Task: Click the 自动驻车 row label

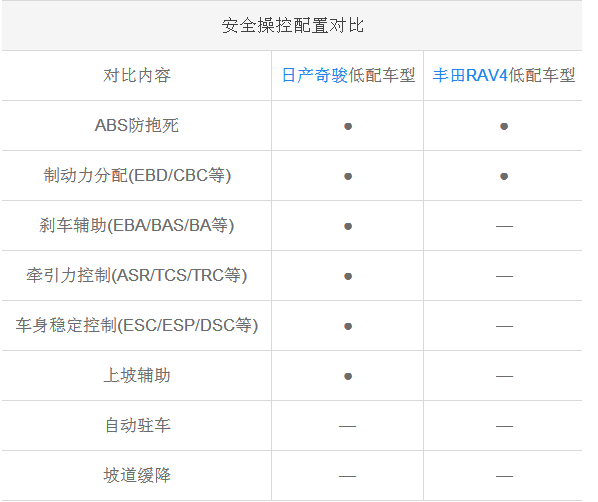Action: coord(137,425)
